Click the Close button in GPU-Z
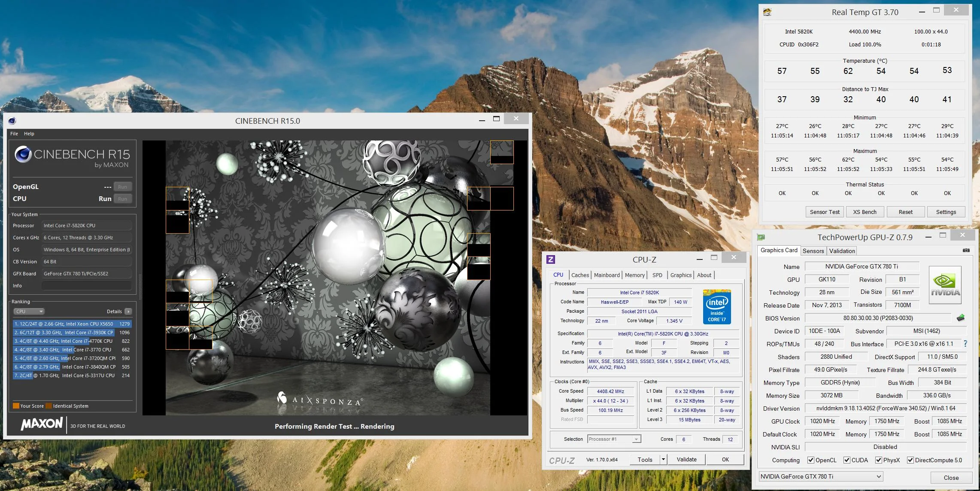980x491 pixels. (951, 478)
